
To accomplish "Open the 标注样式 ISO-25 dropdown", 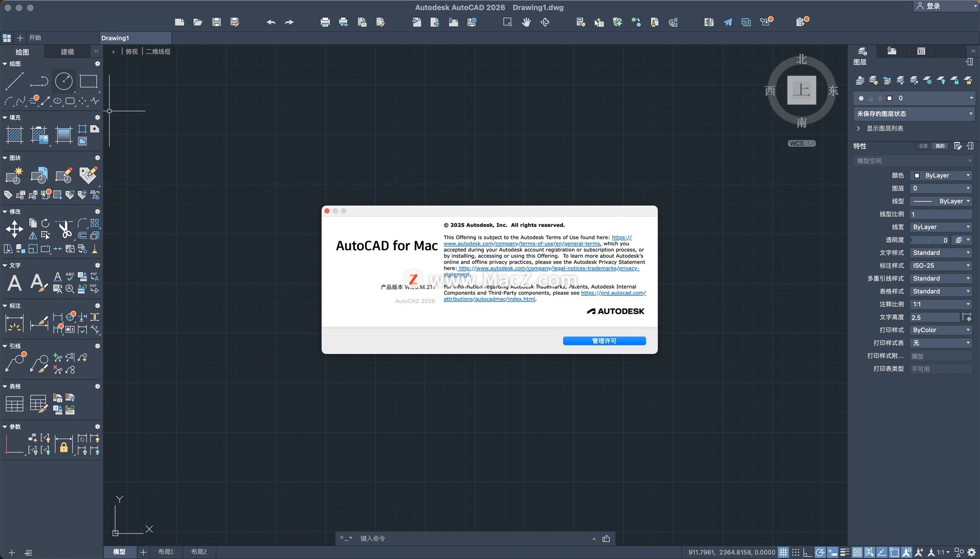I will [x=941, y=266].
